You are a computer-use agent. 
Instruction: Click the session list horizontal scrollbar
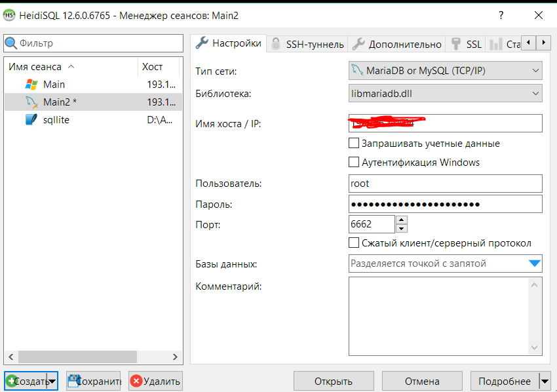pyautogui.click(x=72, y=357)
